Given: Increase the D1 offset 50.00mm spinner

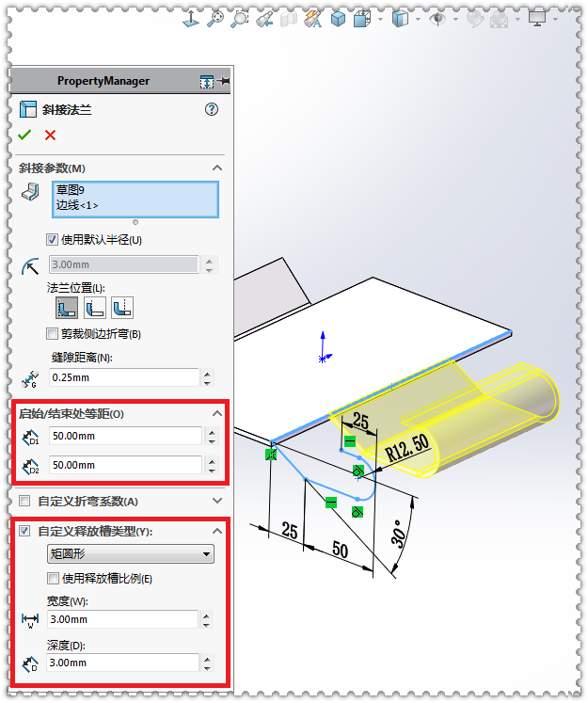Looking at the screenshot, I should (212, 431).
